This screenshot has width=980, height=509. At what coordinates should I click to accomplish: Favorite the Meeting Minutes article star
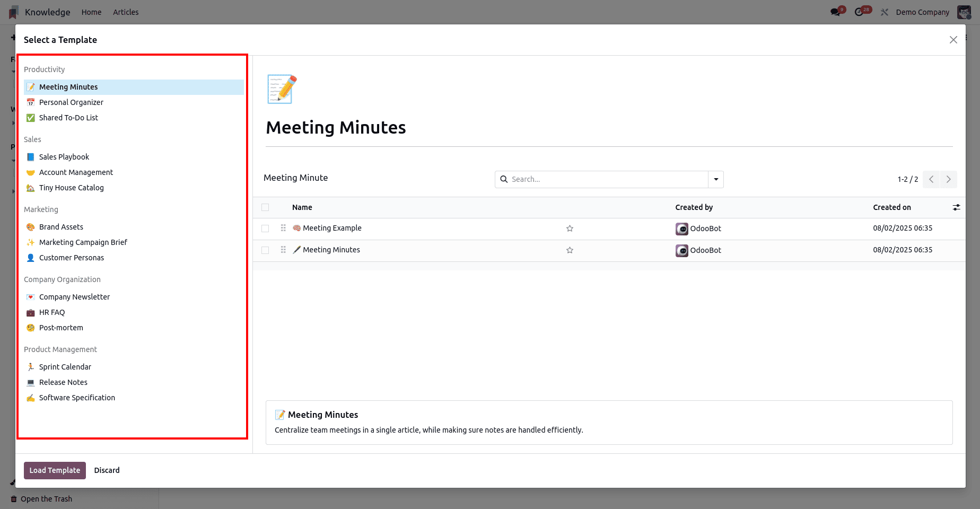570,250
